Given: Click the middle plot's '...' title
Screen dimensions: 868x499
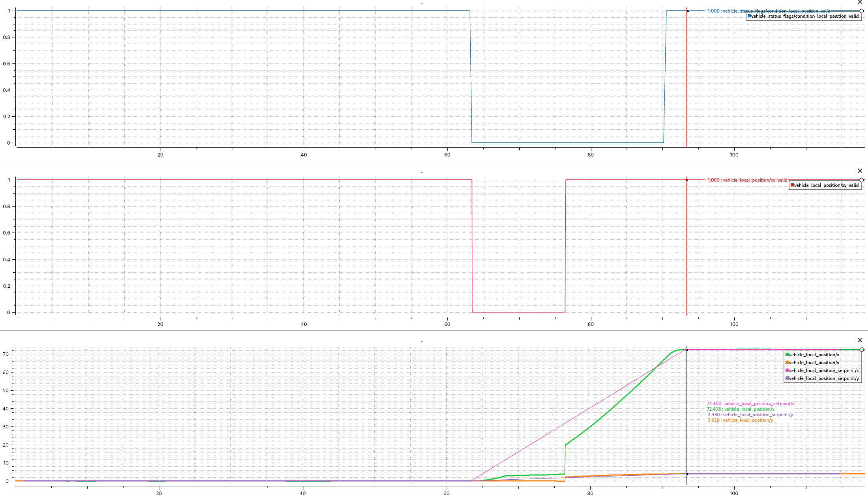Looking at the screenshot, I should coord(421,171).
